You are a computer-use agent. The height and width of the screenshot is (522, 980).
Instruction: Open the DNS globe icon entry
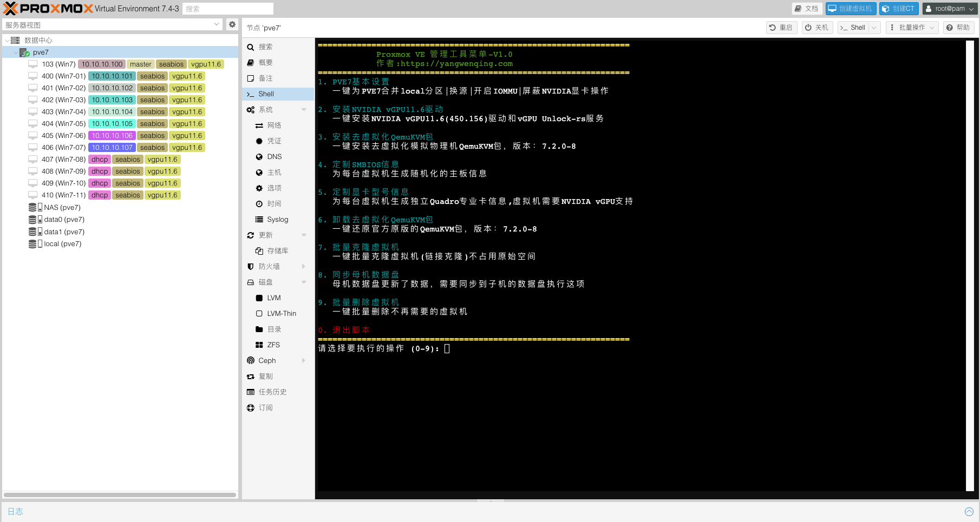coord(259,157)
